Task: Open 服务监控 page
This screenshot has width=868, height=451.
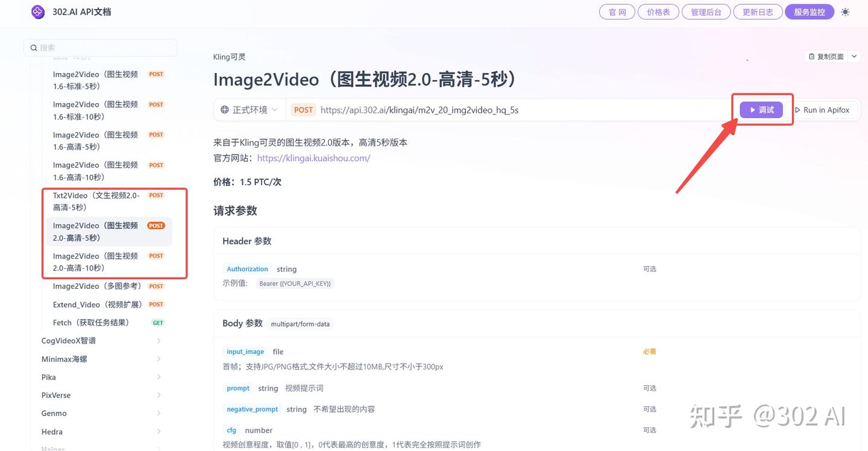Action: pos(810,12)
